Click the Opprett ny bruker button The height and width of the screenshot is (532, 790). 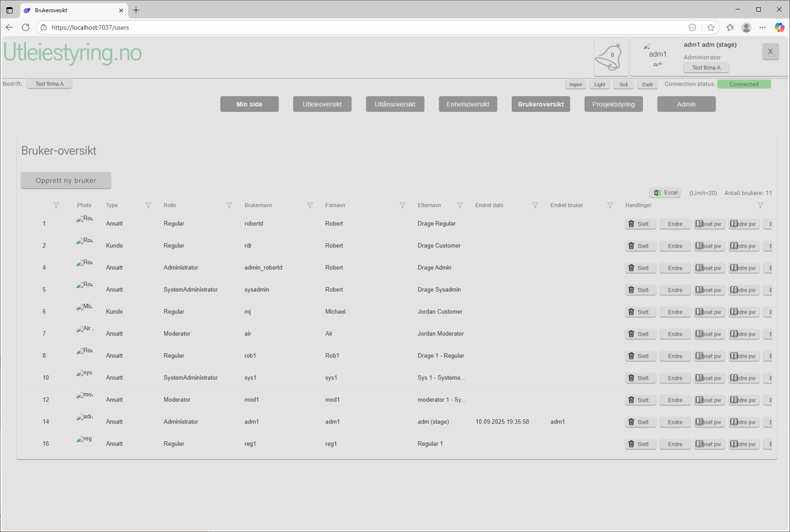click(66, 181)
